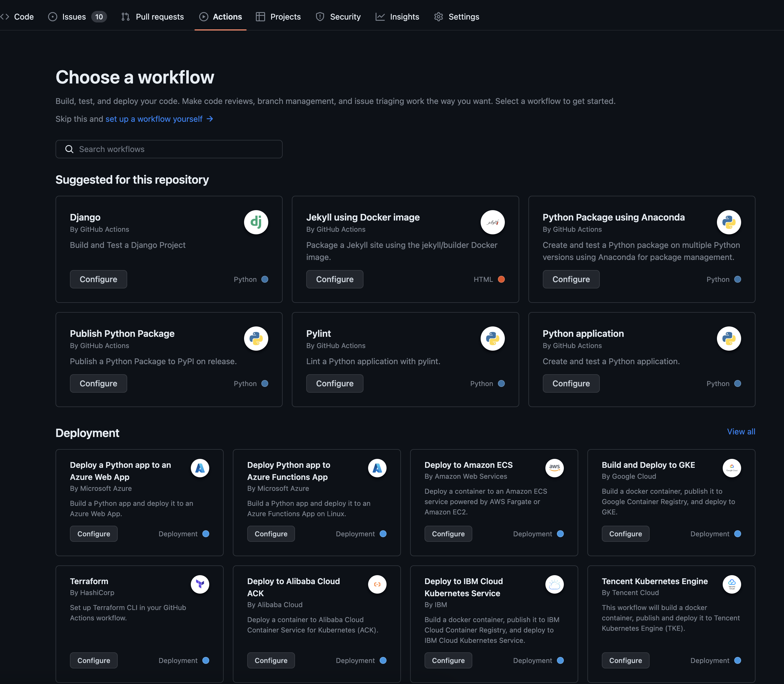The width and height of the screenshot is (784, 684).
Task: Configure Jekyll using Docker image workflow
Action: (335, 280)
